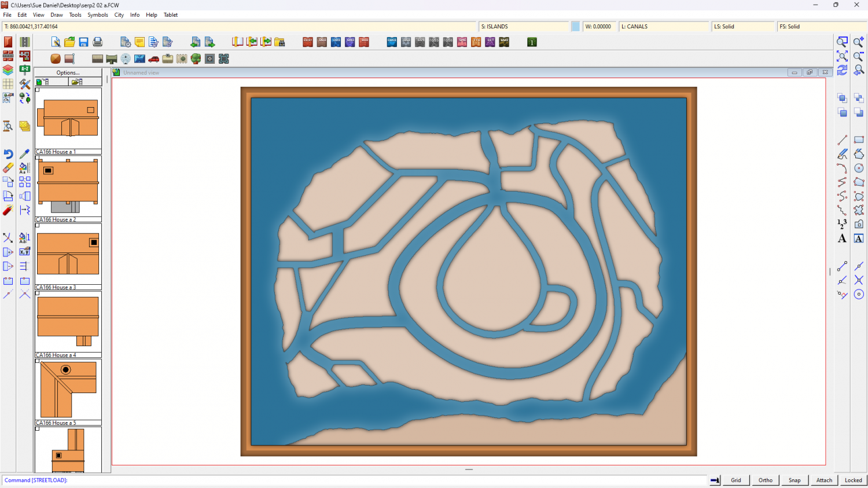The height and width of the screenshot is (488, 868).
Task: Open the line width W: 0.00000 field
Action: 599,27
